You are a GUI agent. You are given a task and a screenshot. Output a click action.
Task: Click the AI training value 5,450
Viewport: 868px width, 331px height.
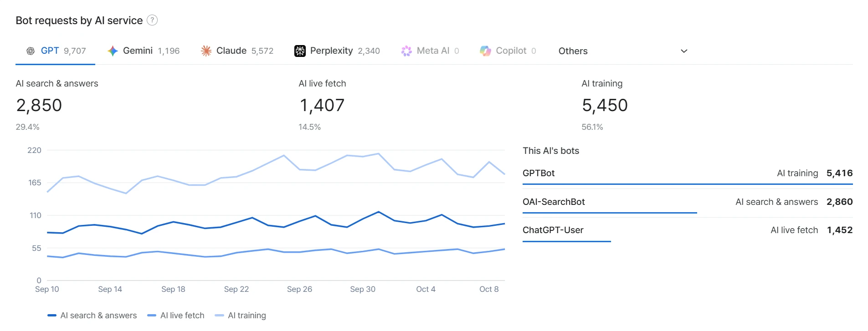[605, 105]
